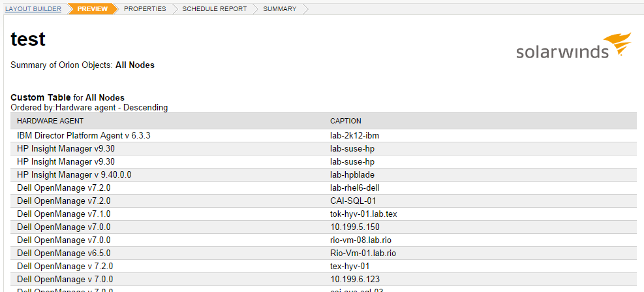The image size is (644, 292).
Task: Click the SolarWinds logo
Action: tap(574, 46)
